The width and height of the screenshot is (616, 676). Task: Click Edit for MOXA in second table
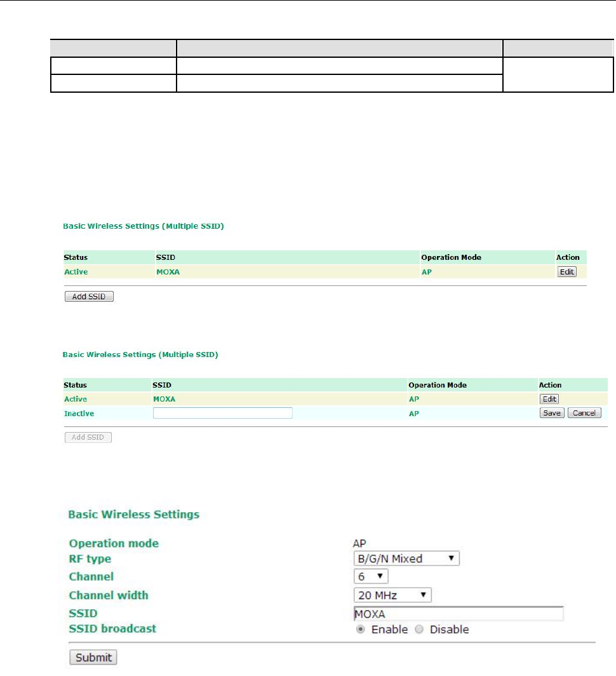pyautogui.click(x=549, y=399)
